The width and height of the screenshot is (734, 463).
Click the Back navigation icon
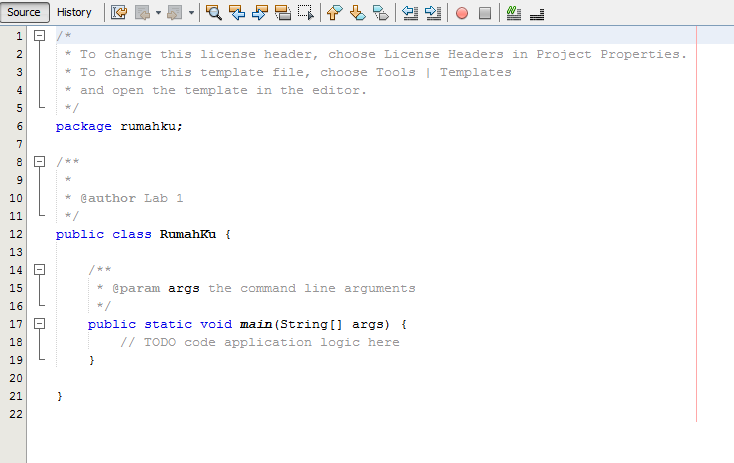(x=142, y=13)
